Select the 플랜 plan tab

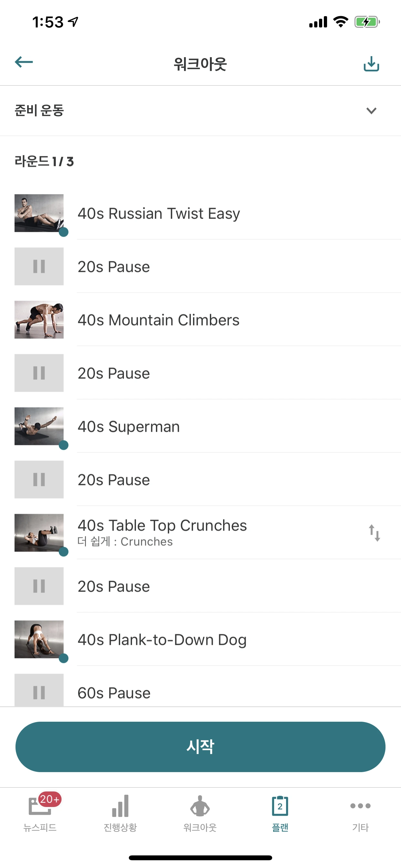coord(280,812)
